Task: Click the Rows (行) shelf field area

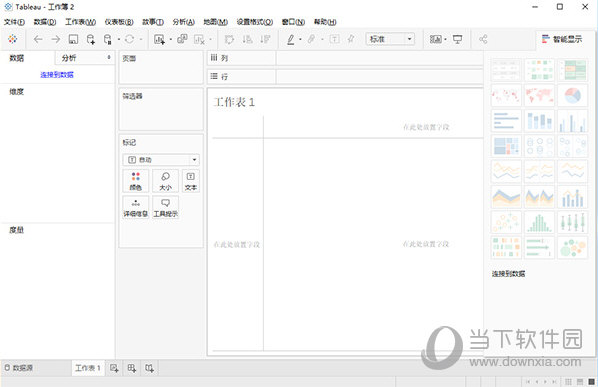Action: pyautogui.click(x=379, y=77)
